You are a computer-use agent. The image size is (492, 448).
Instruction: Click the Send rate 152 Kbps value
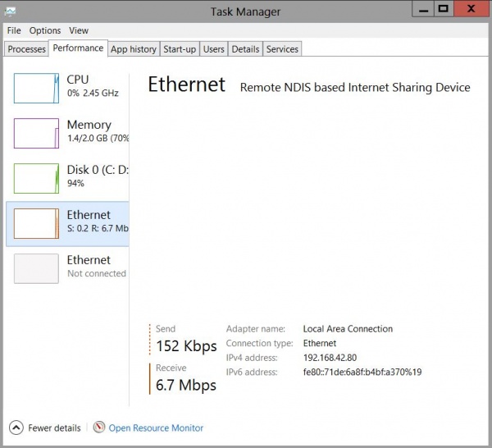(x=185, y=346)
